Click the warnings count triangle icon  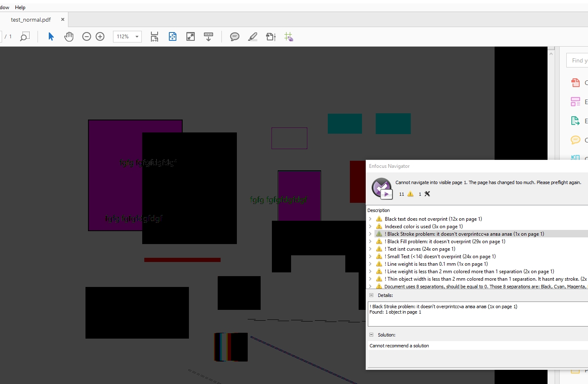410,194
